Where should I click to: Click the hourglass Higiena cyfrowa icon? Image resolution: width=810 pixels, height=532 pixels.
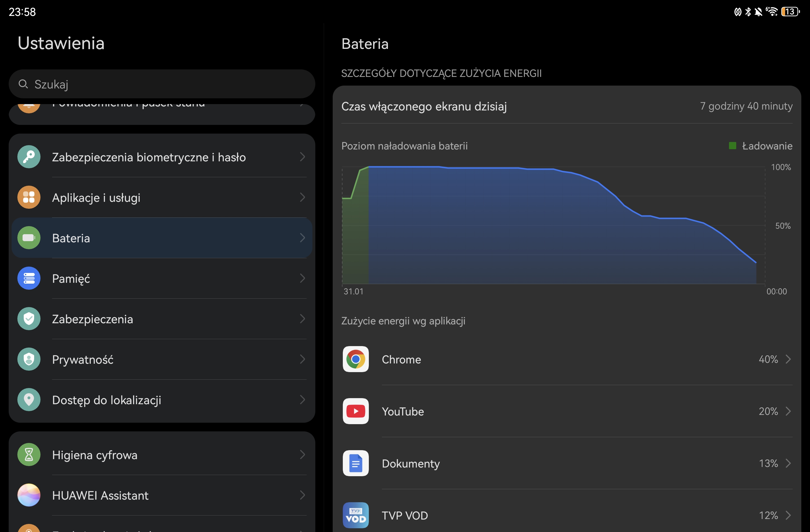coord(29,455)
